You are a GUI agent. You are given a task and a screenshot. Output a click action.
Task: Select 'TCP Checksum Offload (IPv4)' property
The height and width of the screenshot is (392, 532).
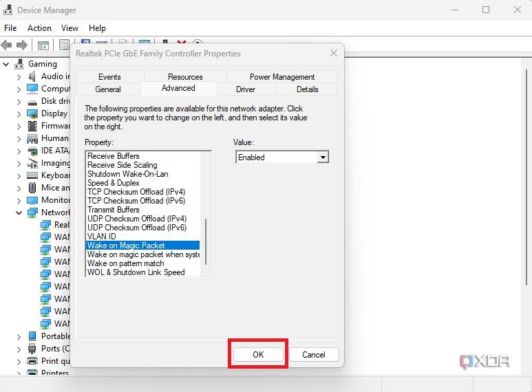tap(136, 192)
